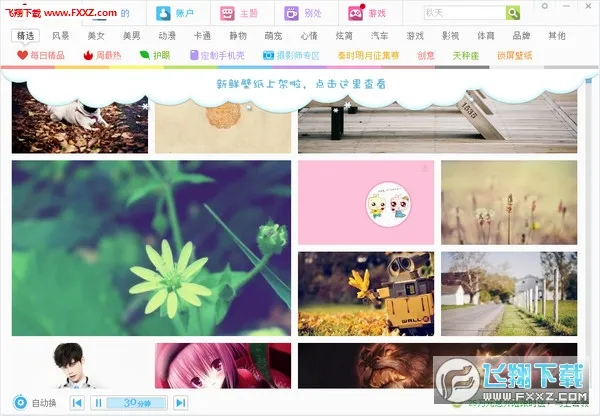Select the 动漫 category tab
Image resolution: width=600 pixels, height=416 pixels.
[x=167, y=36]
